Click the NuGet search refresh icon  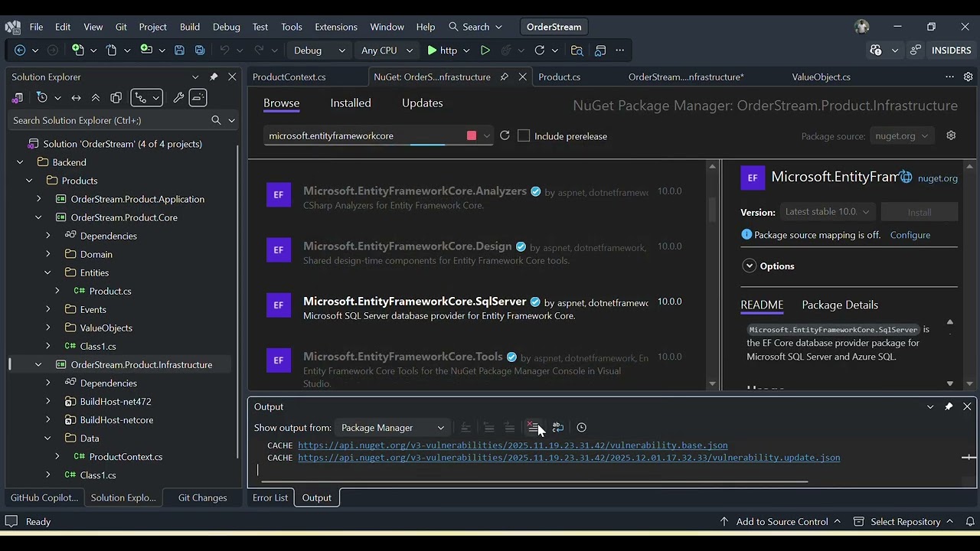tap(505, 135)
